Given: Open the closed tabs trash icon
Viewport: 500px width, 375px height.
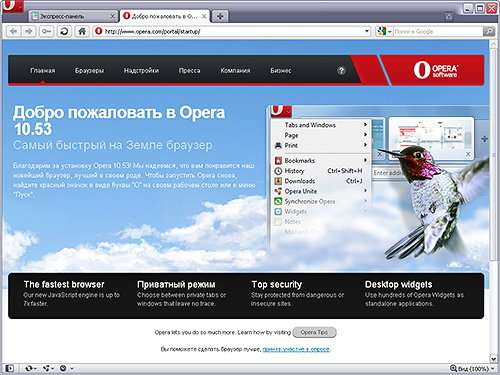Looking at the screenshot, I should (449, 16).
